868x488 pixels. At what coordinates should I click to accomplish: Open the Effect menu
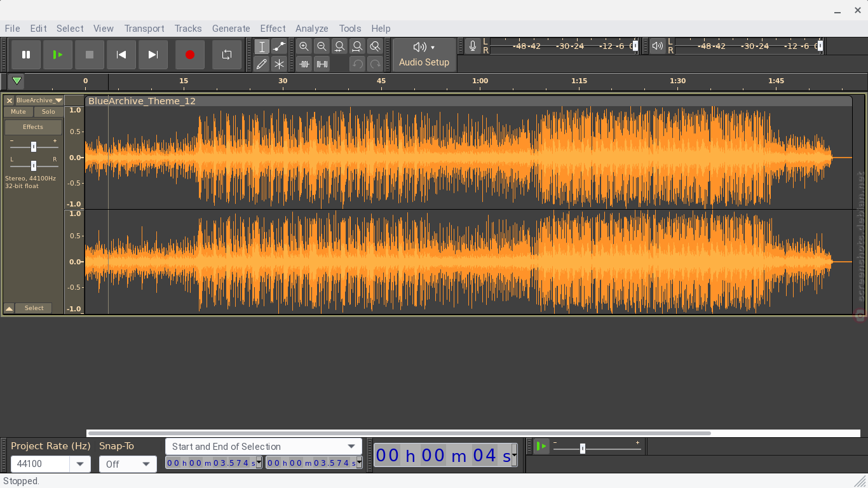273,29
